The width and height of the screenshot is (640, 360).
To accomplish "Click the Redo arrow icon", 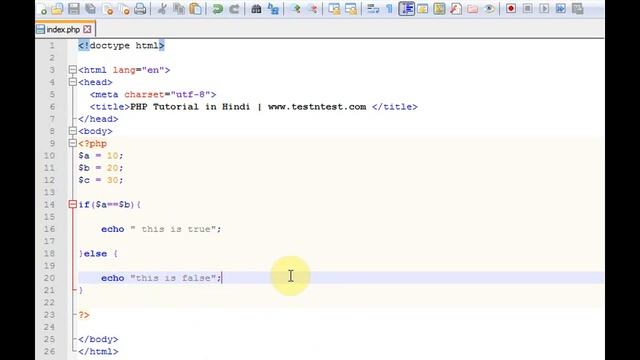I will tap(234, 9).
